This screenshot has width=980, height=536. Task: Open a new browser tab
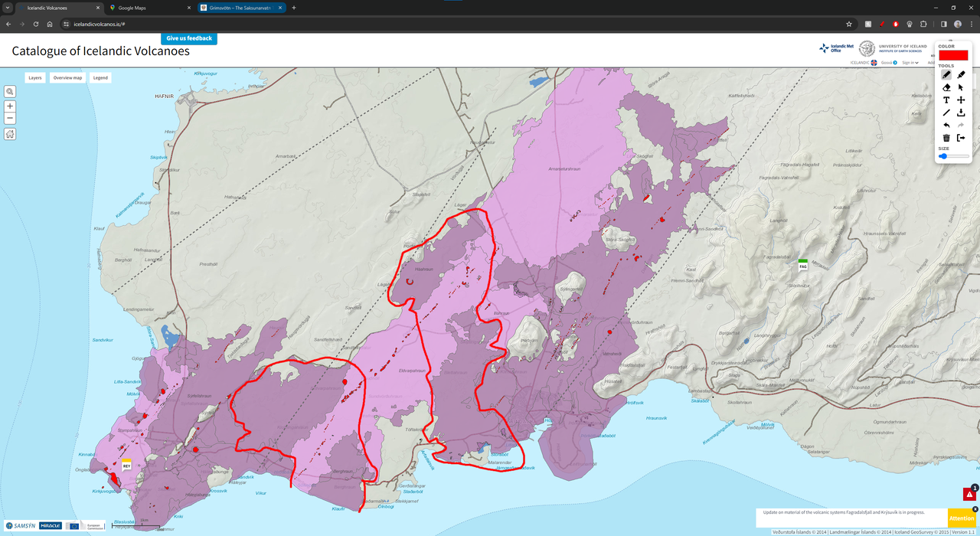pyautogui.click(x=294, y=8)
